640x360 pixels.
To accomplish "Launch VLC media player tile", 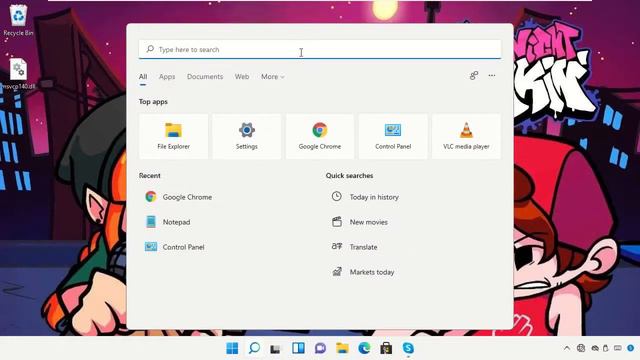I will (x=466, y=136).
